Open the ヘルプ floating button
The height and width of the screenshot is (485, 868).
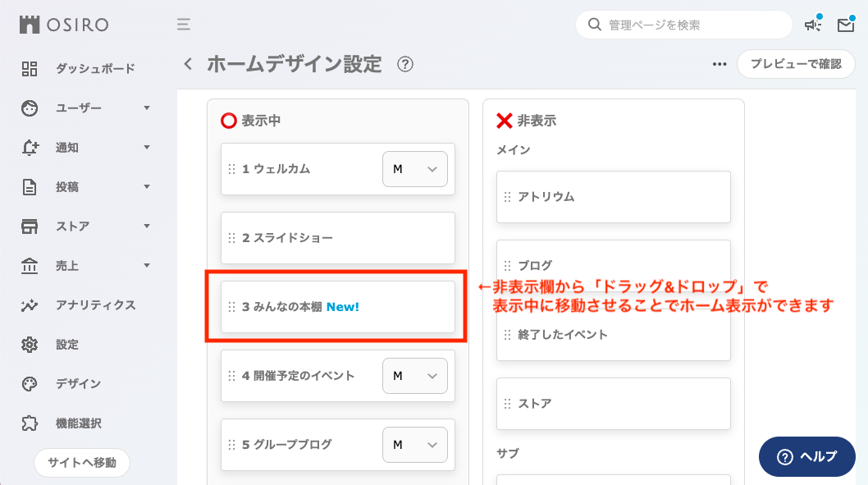(806, 457)
